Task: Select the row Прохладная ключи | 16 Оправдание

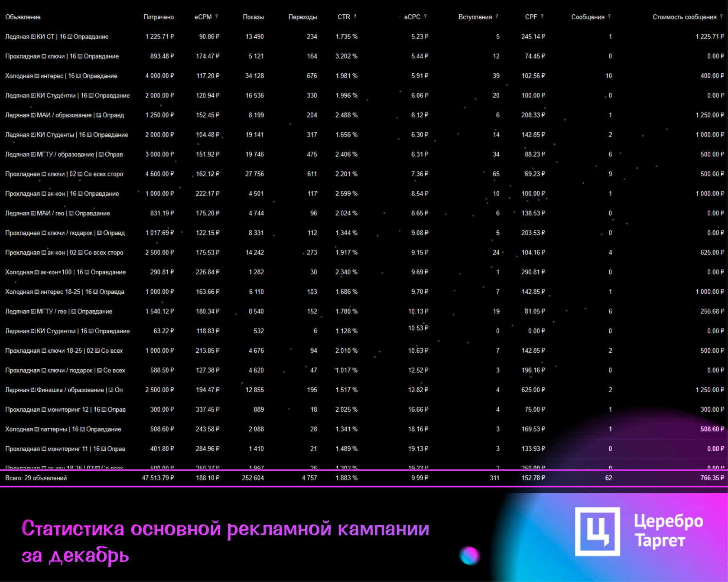Action: click(364, 56)
